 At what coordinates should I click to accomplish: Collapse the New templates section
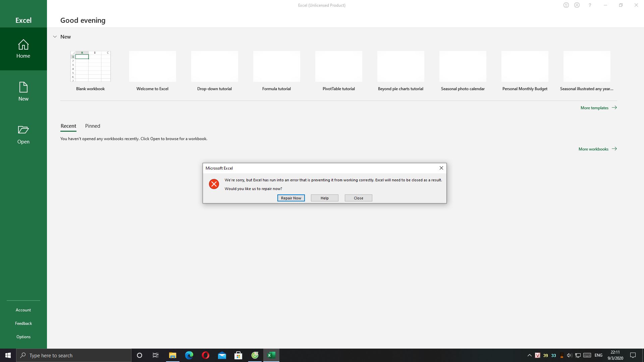[x=55, y=36]
